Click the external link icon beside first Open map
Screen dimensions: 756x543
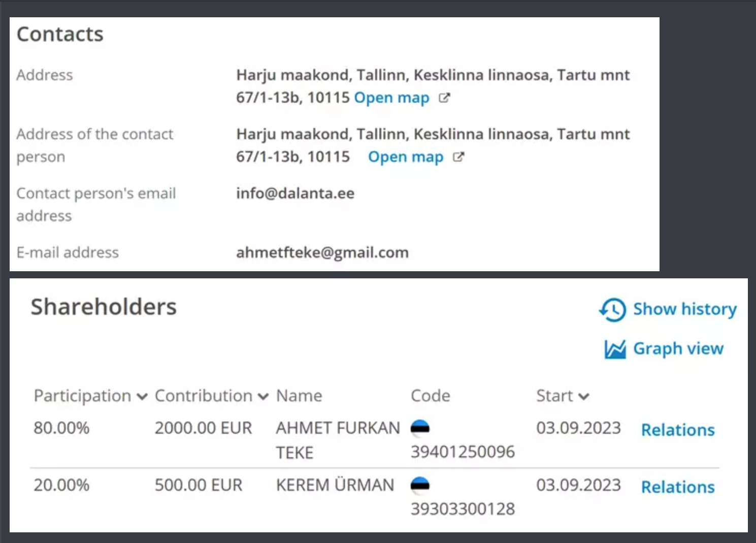(x=444, y=98)
